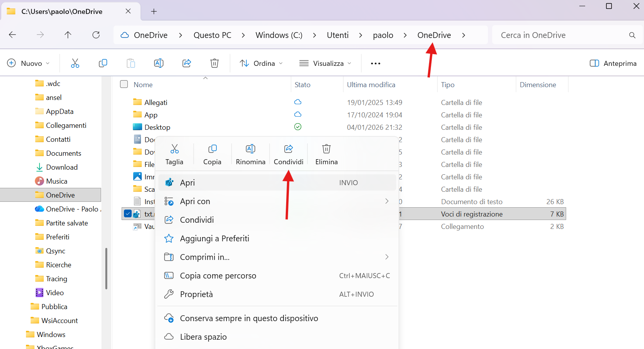Click Elimina in the context menu
The height and width of the screenshot is (349, 644).
(x=326, y=155)
